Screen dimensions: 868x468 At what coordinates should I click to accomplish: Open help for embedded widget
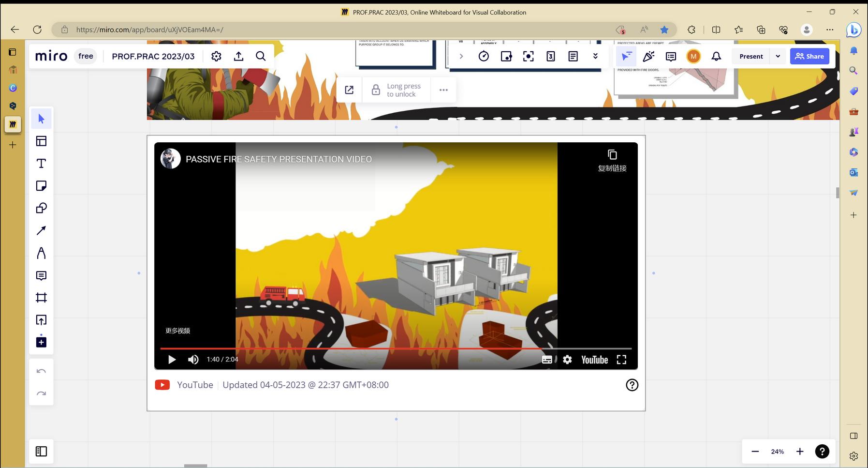(632, 385)
